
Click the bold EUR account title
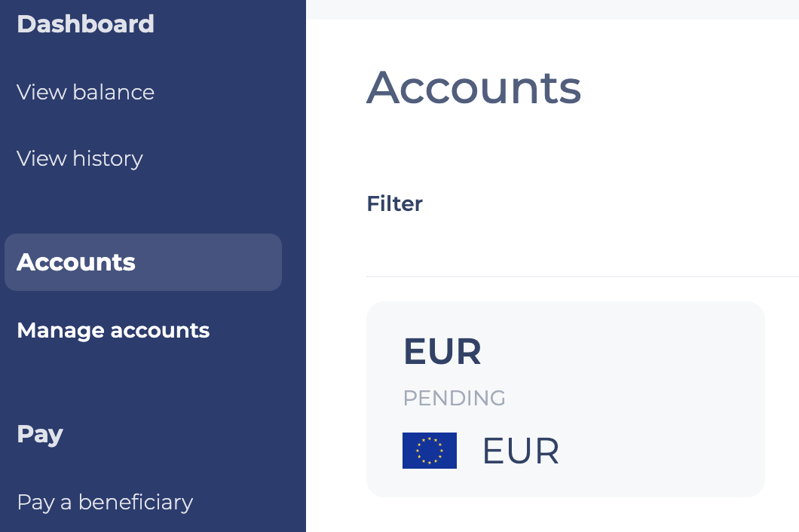442,352
